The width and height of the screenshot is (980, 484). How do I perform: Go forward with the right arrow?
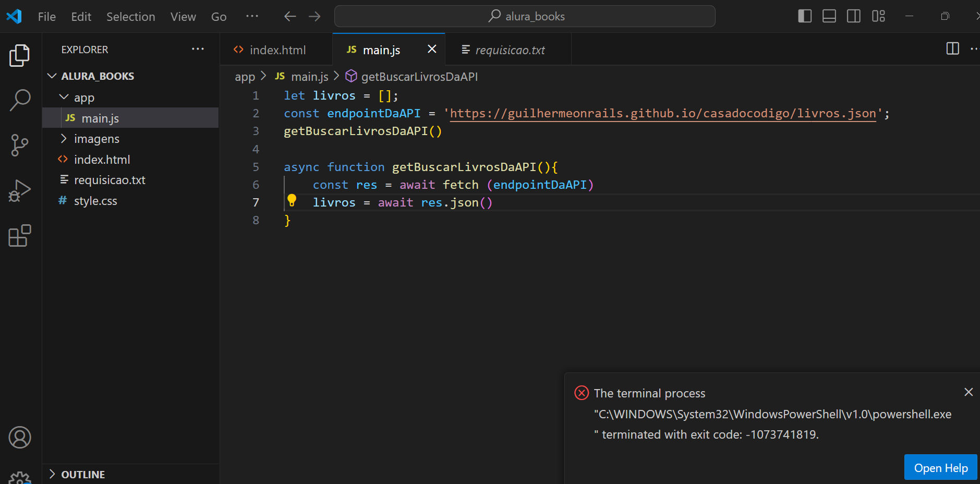[x=314, y=16]
